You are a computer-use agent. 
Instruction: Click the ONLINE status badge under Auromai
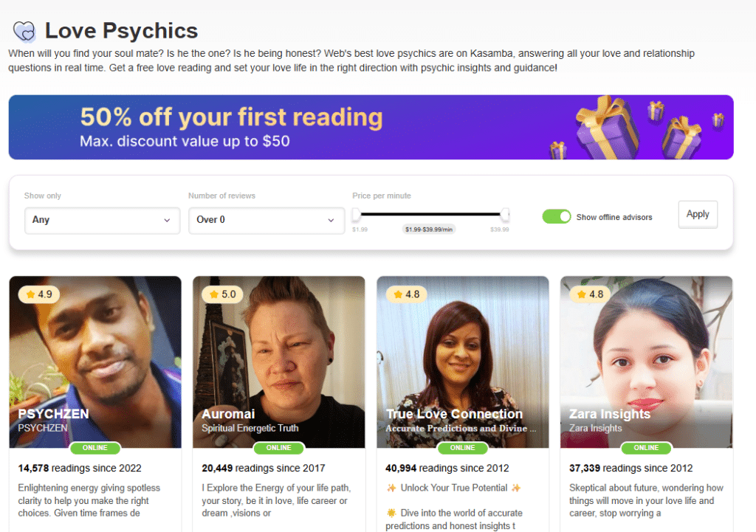(278, 448)
